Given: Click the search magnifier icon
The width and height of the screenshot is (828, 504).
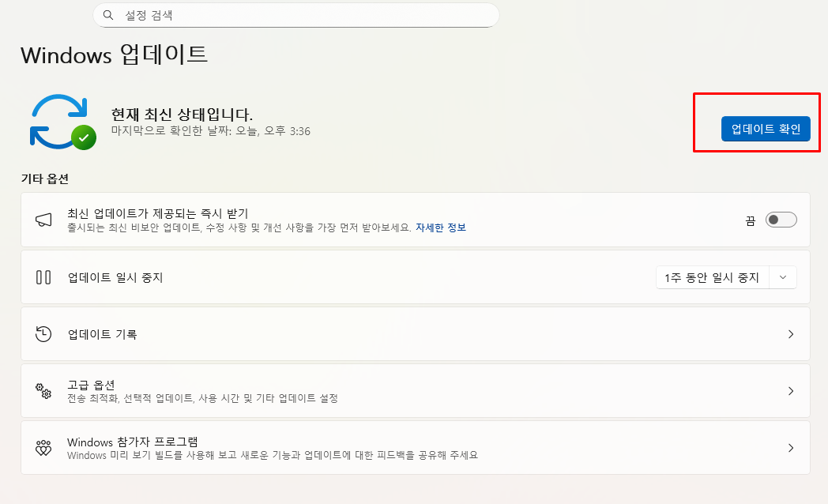Looking at the screenshot, I should pos(108,15).
